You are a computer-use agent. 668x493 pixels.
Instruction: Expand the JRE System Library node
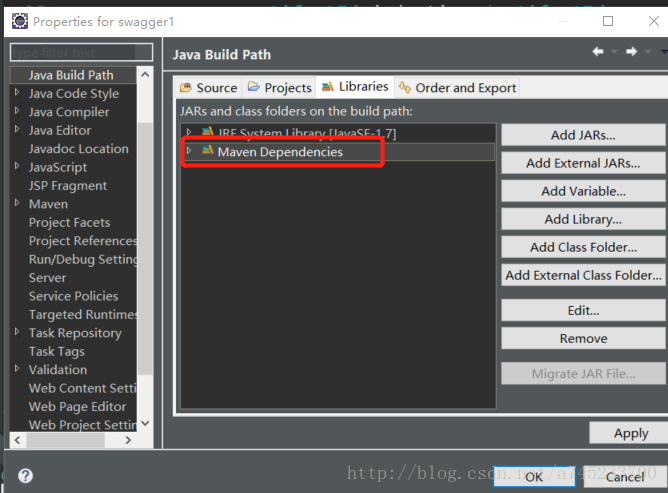189,132
